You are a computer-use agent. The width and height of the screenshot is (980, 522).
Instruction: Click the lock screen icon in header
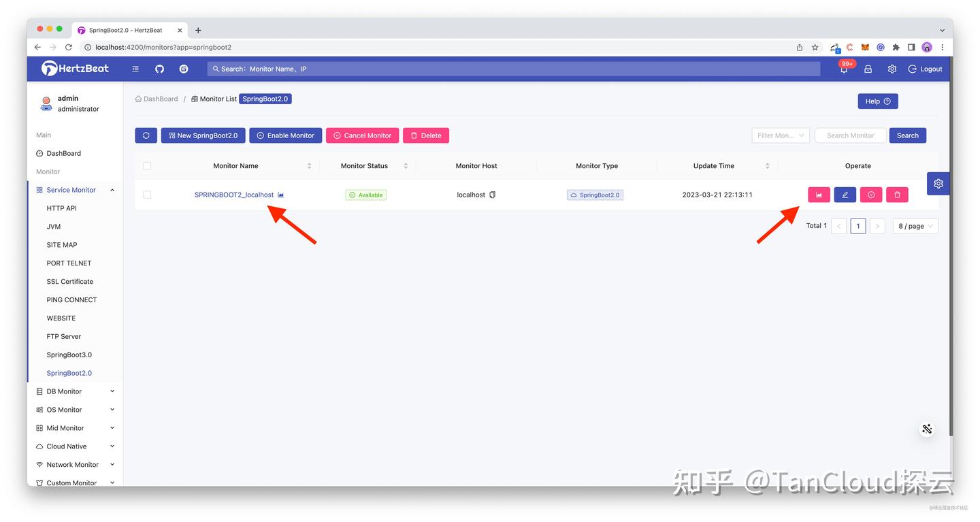[x=868, y=69]
